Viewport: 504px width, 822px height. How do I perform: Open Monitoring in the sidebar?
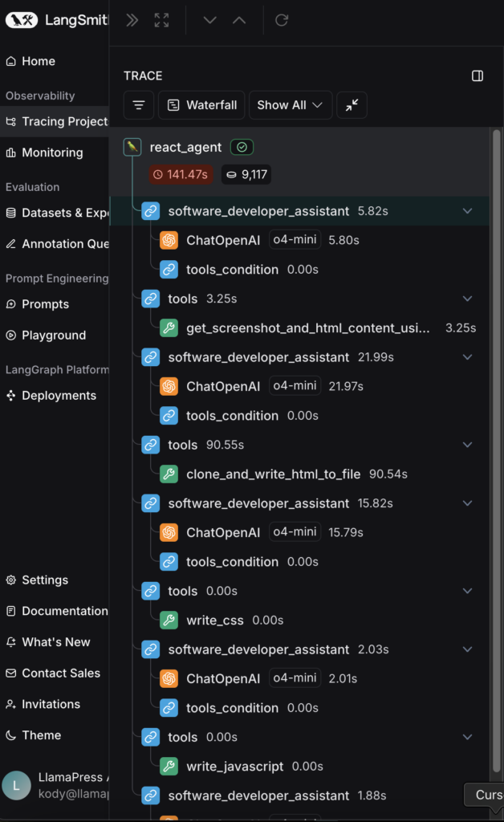pos(51,153)
